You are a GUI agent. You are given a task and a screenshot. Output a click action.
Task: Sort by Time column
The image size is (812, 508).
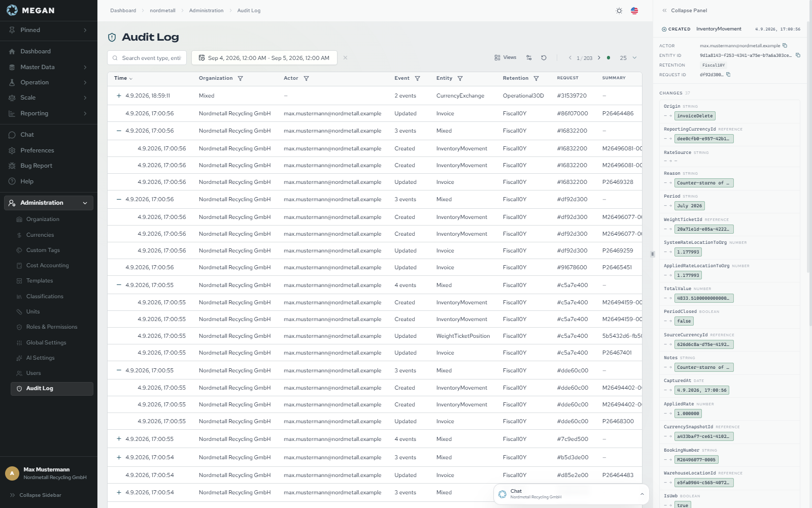click(123, 78)
